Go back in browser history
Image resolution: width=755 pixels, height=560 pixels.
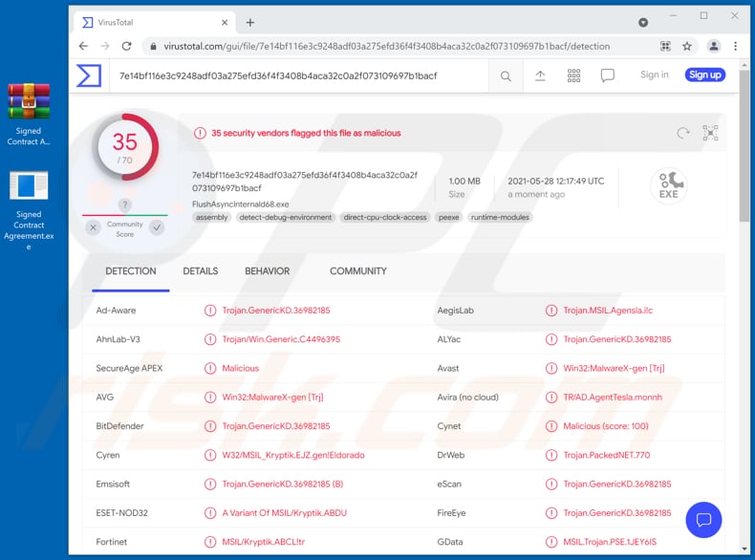pyautogui.click(x=83, y=46)
